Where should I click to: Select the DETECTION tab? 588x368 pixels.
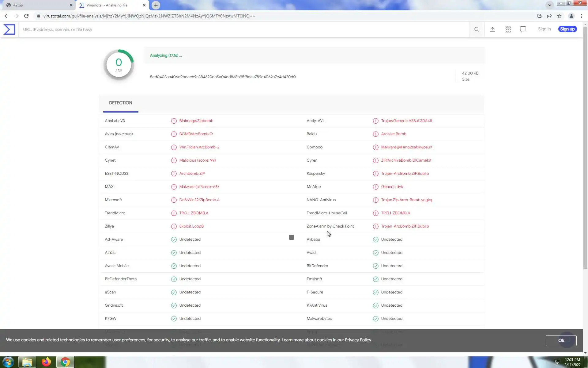click(120, 103)
